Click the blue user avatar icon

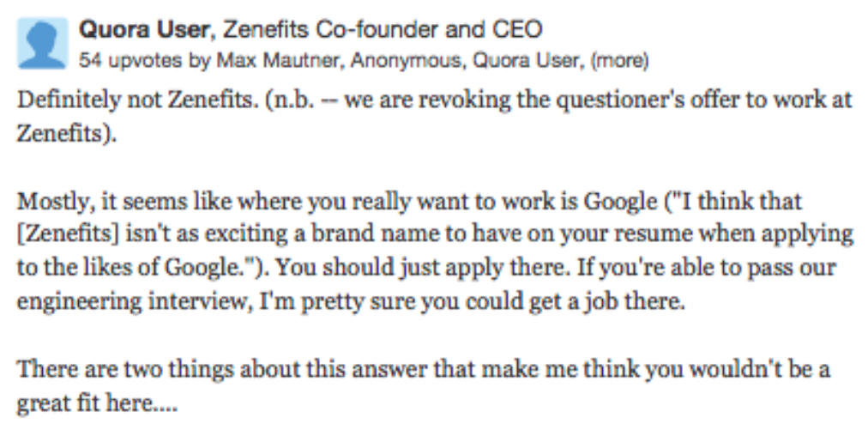[x=42, y=42]
